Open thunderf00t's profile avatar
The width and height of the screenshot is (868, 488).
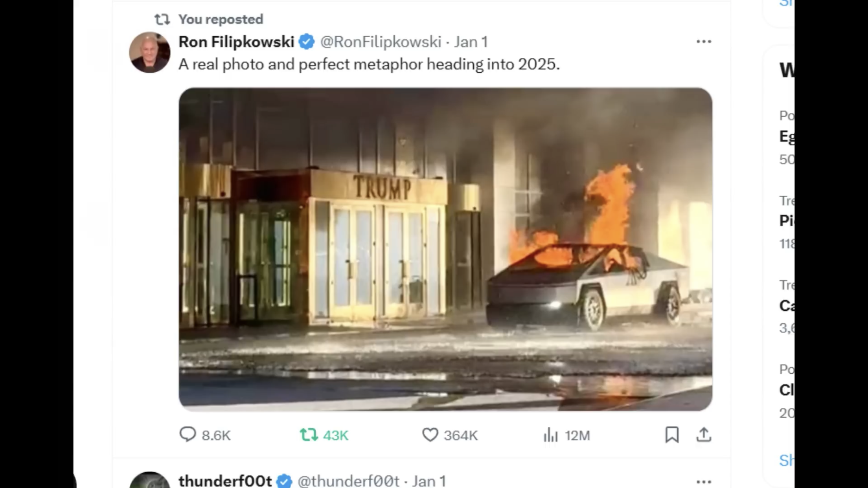click(149, 480)
